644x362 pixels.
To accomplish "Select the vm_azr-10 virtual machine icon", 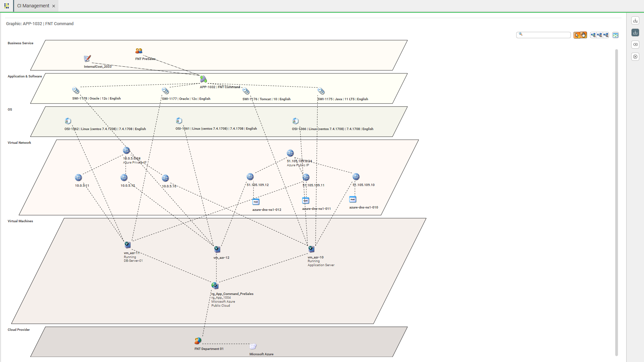I will 311,249.
